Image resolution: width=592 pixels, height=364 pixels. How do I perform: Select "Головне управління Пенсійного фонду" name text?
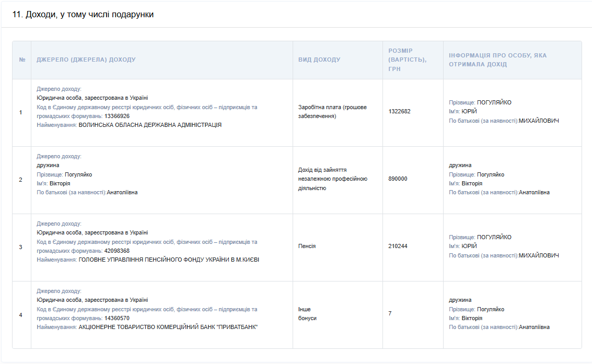[168, 260]
